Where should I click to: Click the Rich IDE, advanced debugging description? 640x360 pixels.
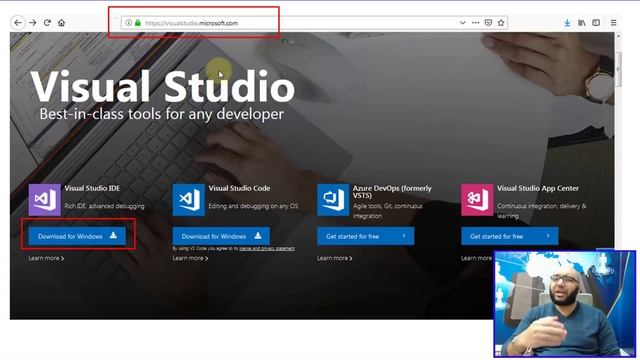point(104,206)
